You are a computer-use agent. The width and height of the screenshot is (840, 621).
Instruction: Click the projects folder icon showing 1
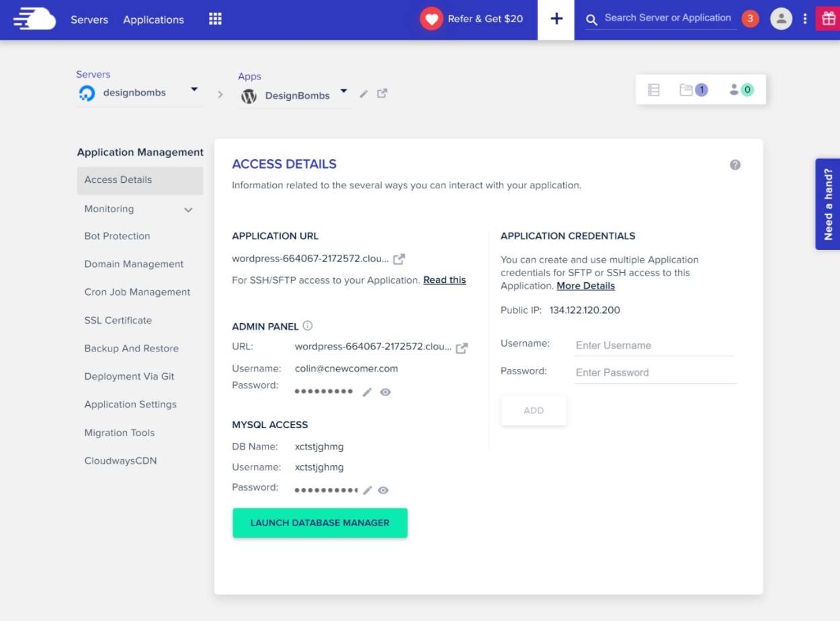point(694,89)
